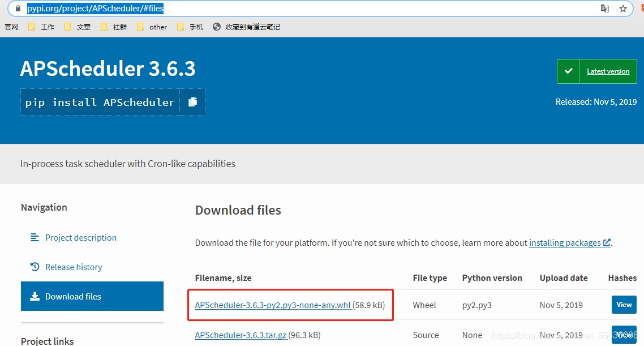
Task: Click the Navigation sidebar heading
Action: point(44,207)
